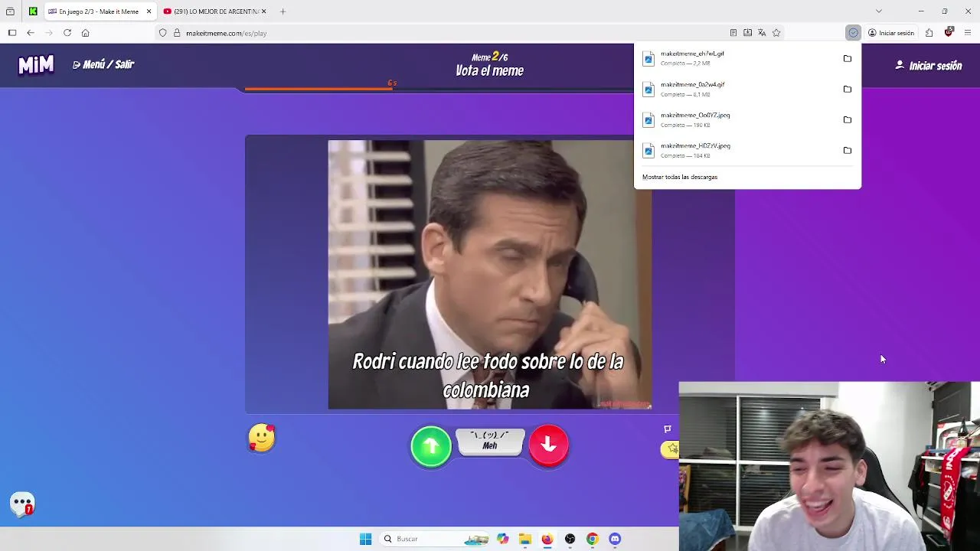This screenshot has width=980, height=551.
Task: Close the YouTube tab
Action: 263,11
